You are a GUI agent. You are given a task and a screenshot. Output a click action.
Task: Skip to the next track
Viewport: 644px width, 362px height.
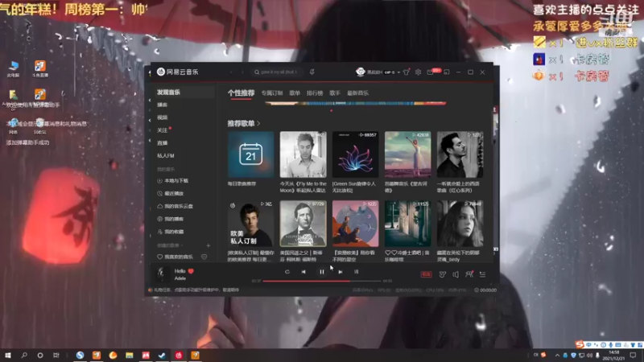(341, 272)
